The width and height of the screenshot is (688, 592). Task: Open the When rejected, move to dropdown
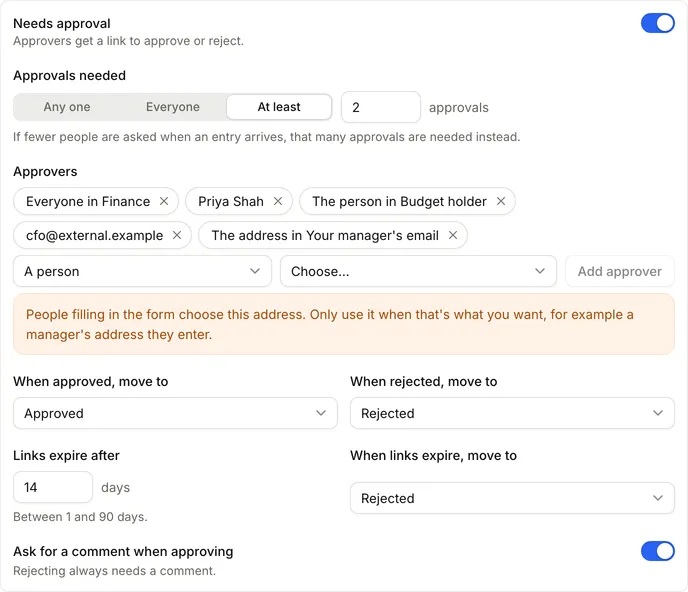(512, 413)
